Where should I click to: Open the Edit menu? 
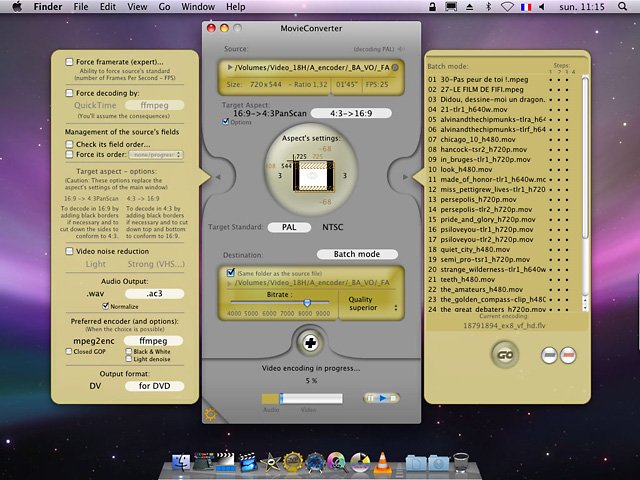(x=108, y=7)
